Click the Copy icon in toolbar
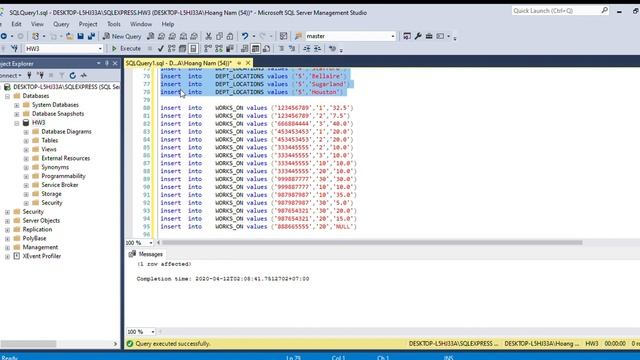This screenshot has width=640, height=360. pos(219,36)
